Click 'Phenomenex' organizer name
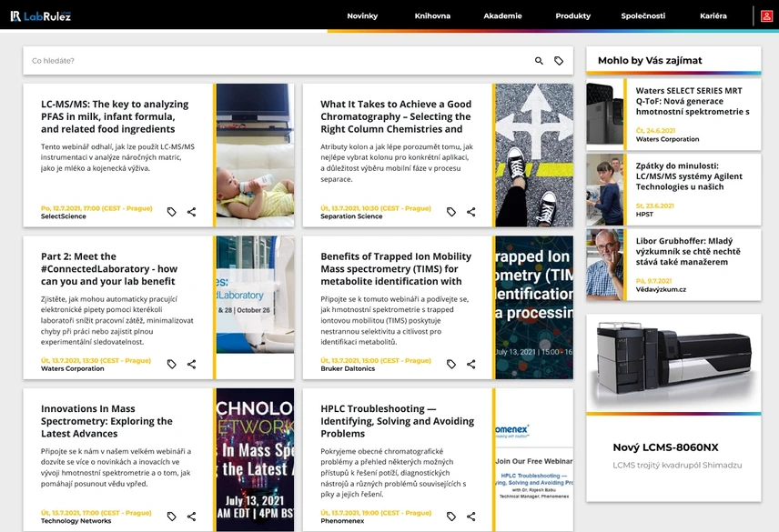Image resolution: width=779 pixels, height=532 pixels. 342,521
